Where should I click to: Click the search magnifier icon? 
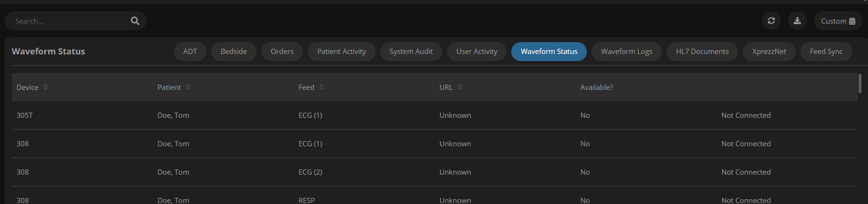click(x=135, y=21)
